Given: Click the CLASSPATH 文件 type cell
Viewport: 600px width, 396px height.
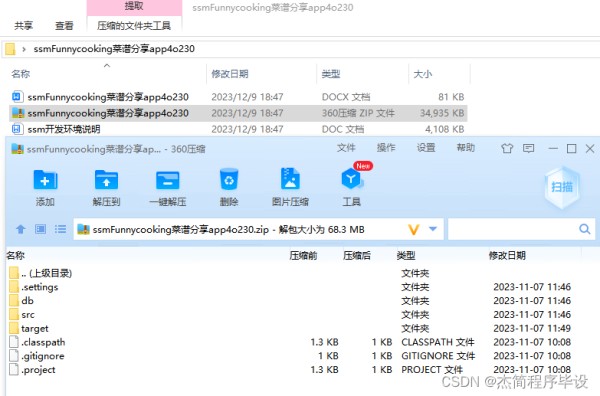Looking at the screenshot, I should point(438,342).
